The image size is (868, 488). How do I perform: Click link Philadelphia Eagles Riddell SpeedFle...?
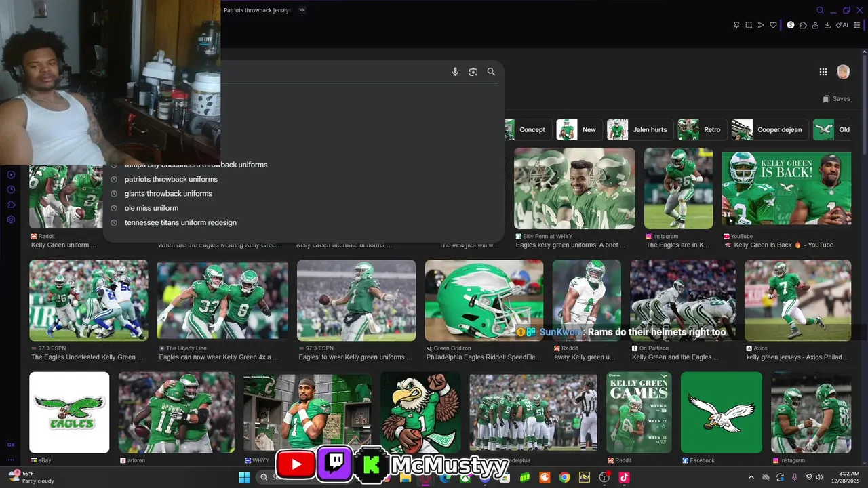(484, 357)
